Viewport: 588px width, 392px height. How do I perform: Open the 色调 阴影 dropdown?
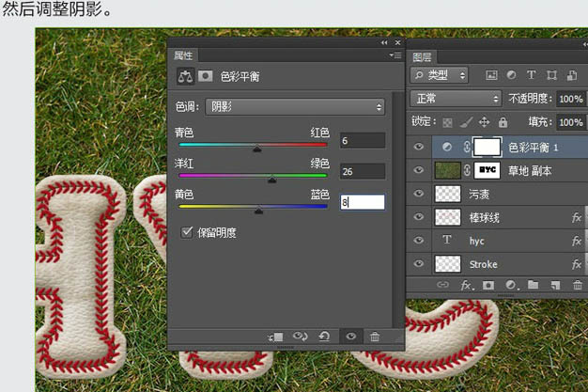coord(295,107)
